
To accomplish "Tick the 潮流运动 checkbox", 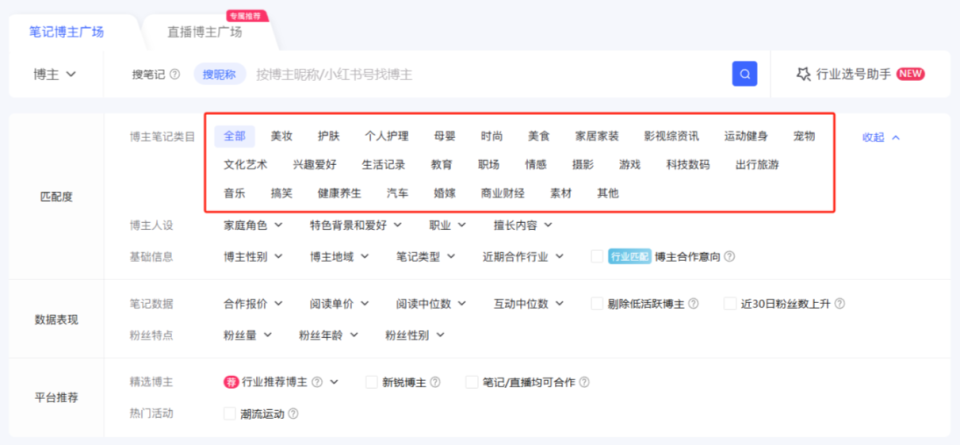I will 230,414.
